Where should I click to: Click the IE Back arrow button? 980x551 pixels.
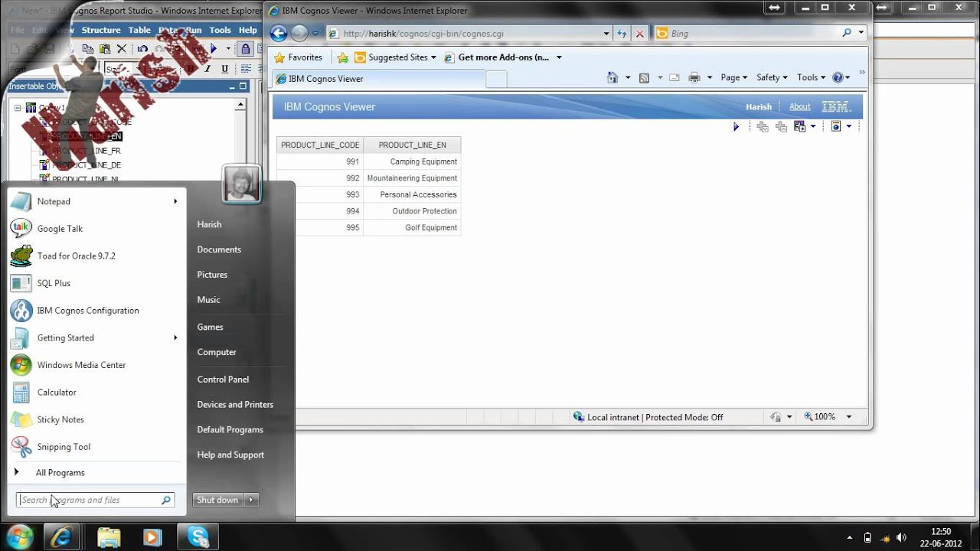click(x=279, y=33)
